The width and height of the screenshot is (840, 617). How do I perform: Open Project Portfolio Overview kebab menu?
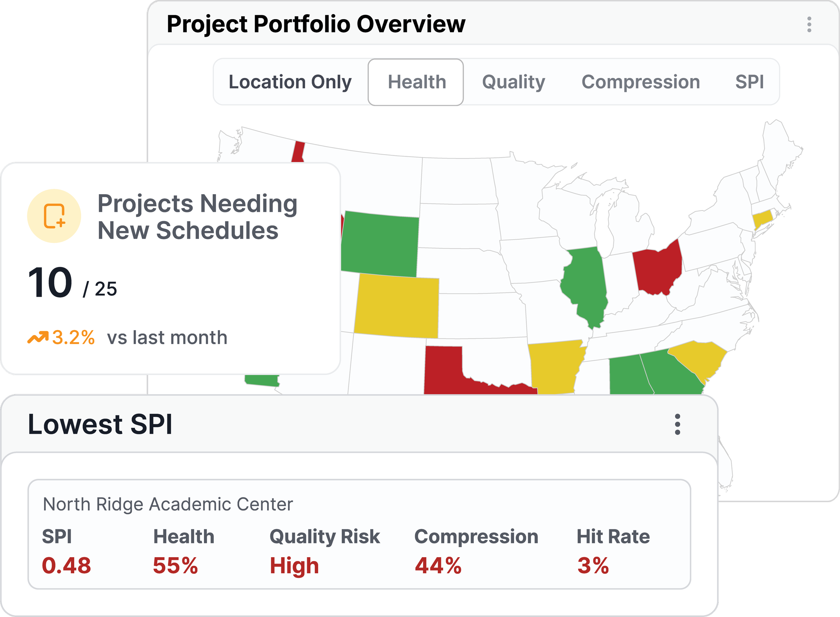tap(809, 24)
